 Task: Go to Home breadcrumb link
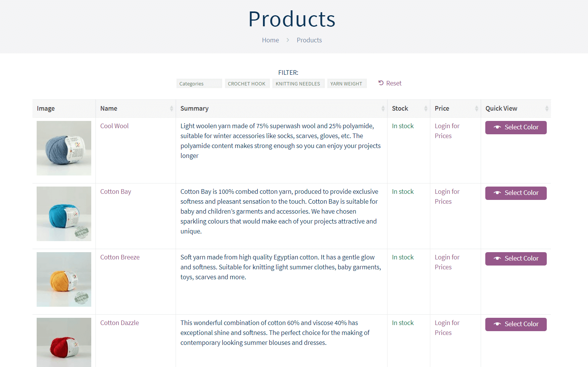point(270,40)
